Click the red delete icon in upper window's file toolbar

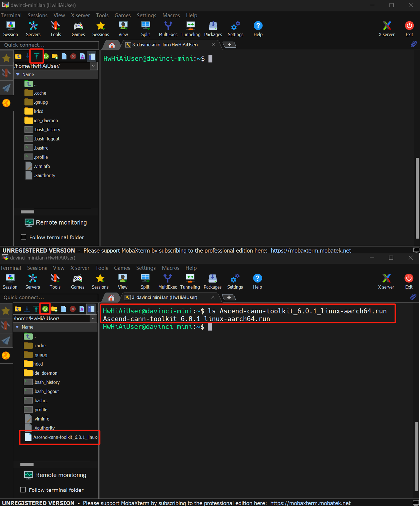click(73, 56)
